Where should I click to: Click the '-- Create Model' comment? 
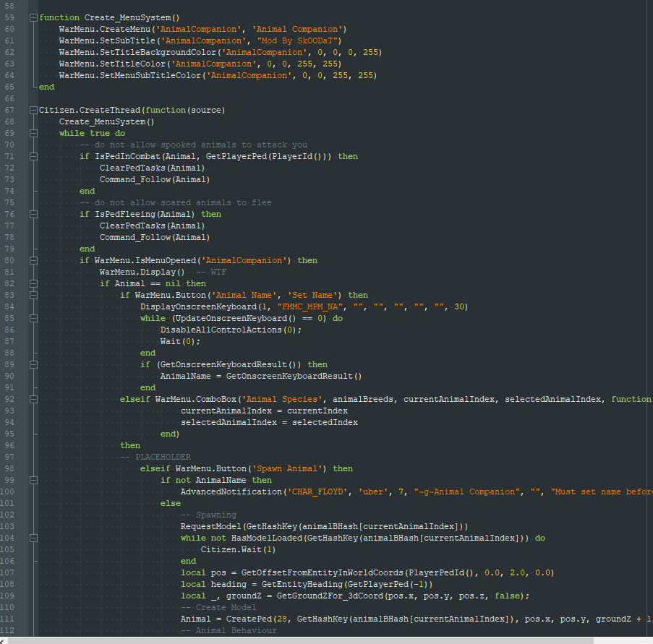(218, 608)
